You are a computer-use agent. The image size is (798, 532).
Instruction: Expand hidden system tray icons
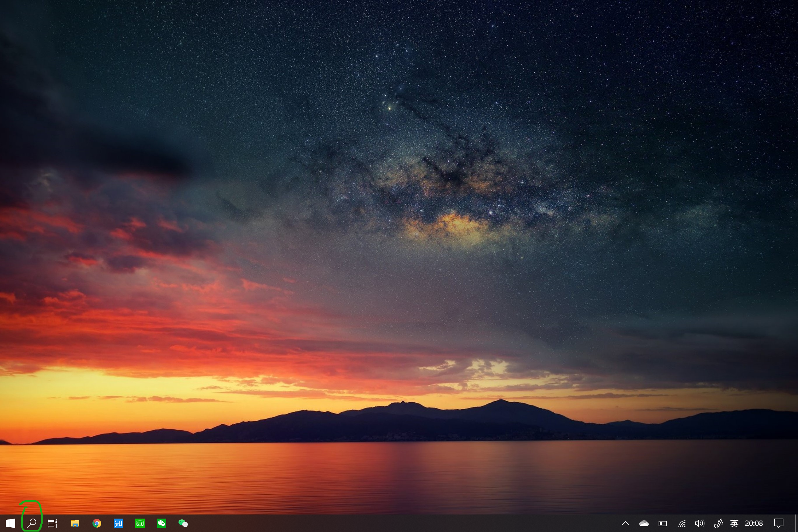(625, 523)
